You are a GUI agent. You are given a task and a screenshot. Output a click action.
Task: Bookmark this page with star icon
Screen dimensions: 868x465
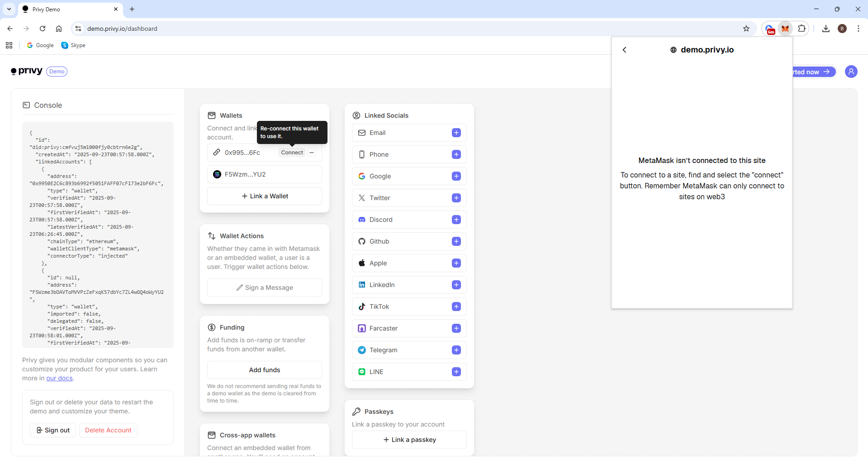(x=746, y=29)
